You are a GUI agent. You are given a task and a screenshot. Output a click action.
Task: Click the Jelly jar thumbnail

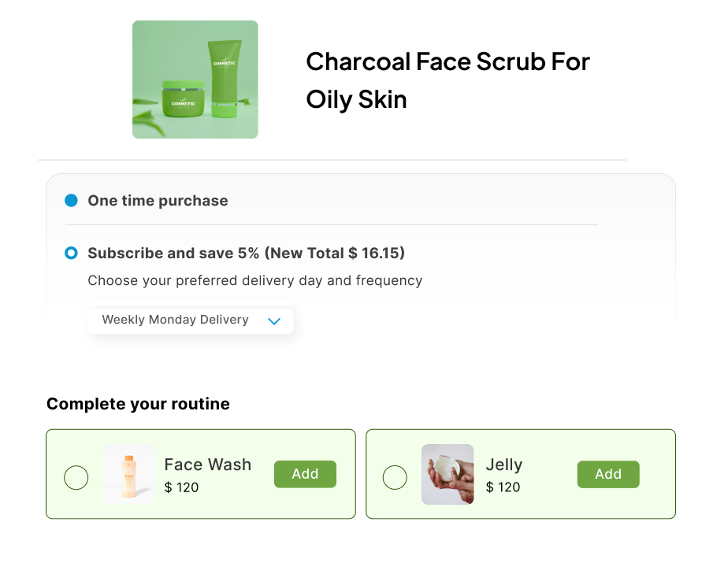(x=448, y=474)
